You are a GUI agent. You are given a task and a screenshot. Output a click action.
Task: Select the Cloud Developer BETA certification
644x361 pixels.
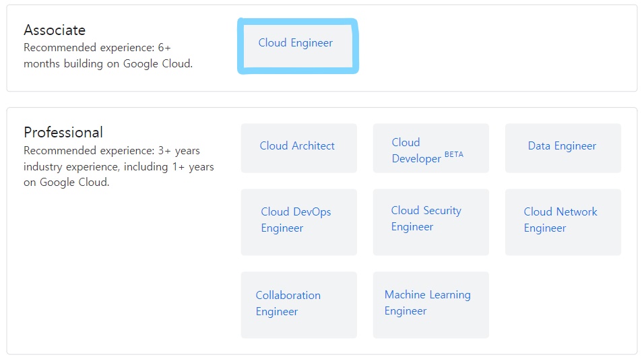click(431, 148)
